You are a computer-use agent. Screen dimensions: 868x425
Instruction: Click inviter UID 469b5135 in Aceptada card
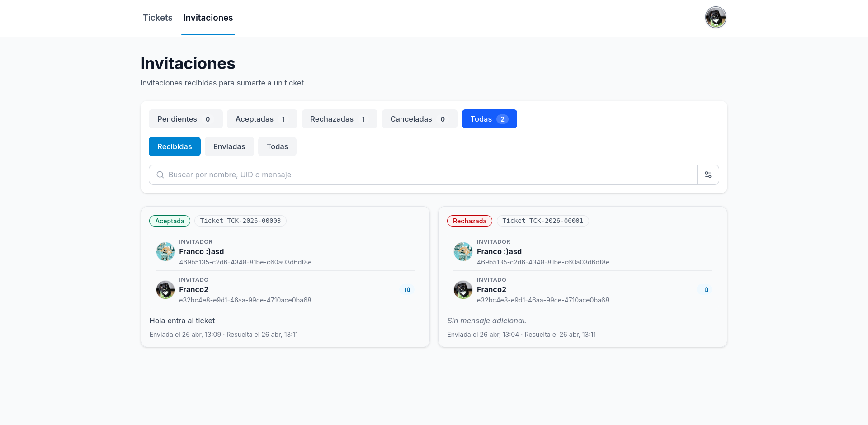[245, 262]
